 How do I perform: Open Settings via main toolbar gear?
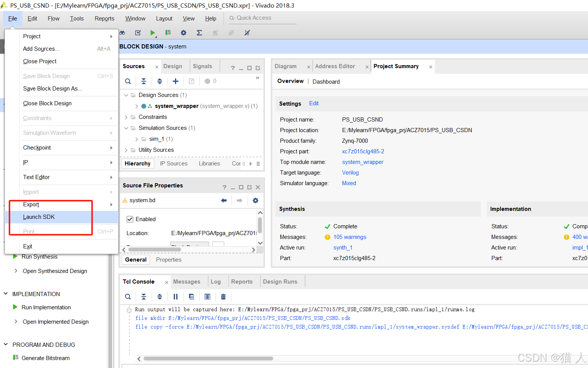coord(183,33)
